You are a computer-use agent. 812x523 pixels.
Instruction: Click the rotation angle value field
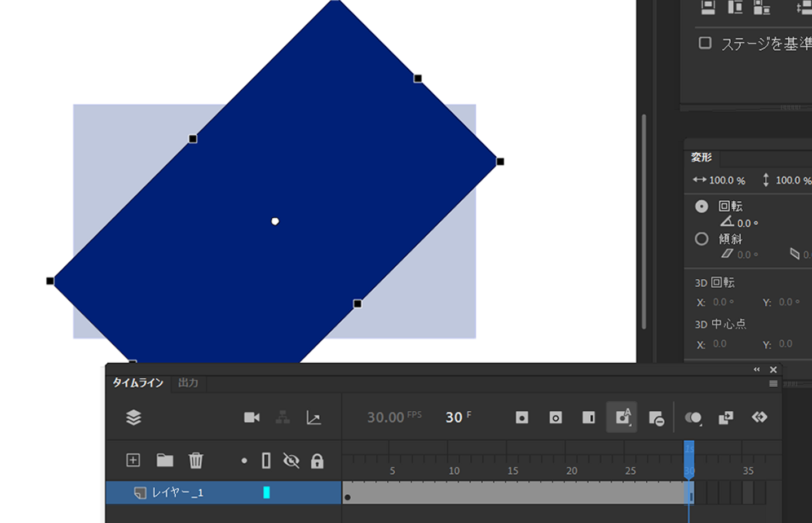(x=744, y=223)
